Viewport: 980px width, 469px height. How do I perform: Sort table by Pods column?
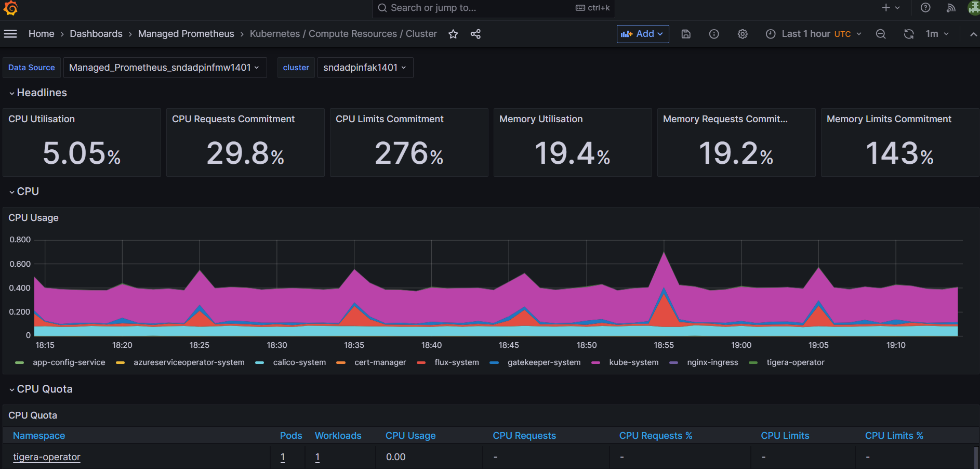point(291,436)
